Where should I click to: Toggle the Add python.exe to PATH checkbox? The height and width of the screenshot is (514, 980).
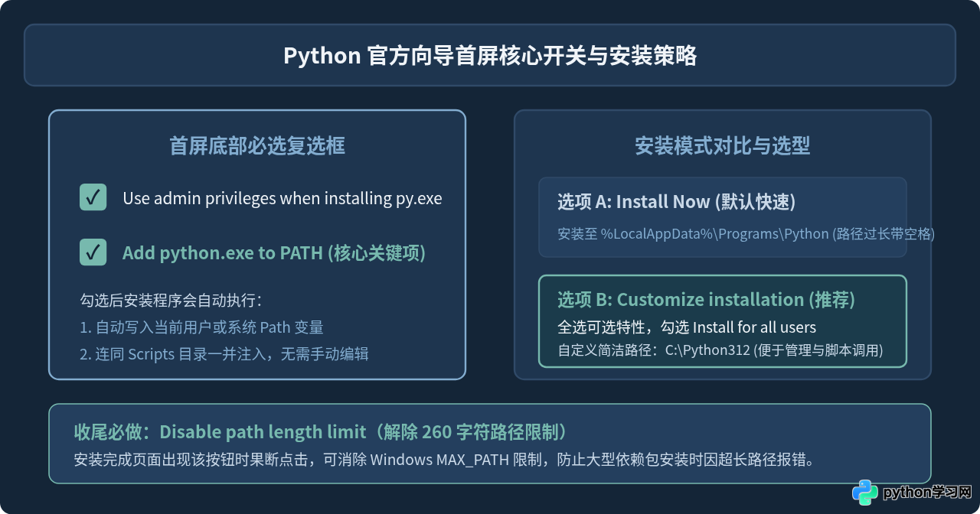point(93,252)
